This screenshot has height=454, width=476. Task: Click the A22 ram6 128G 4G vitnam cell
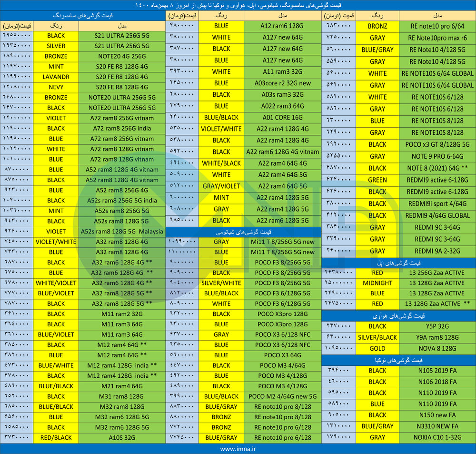coord(282,152)
